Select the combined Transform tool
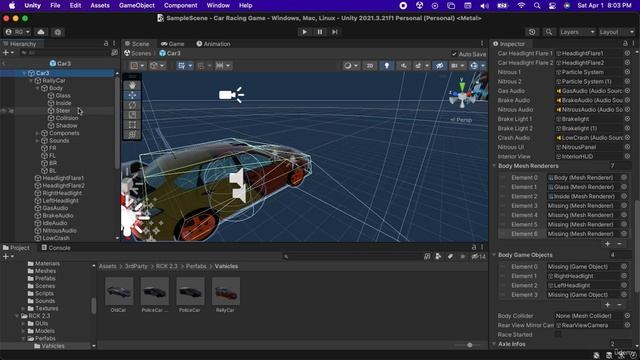This screenshot has width=640, height=360. pyautogui.click(x=132, y=135)
